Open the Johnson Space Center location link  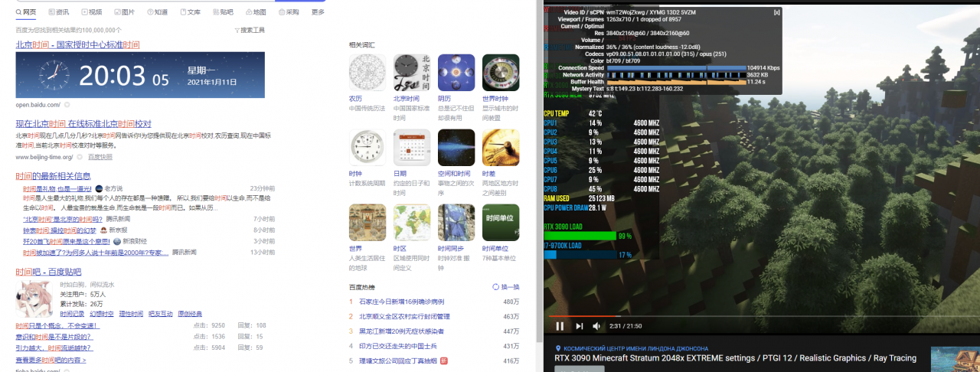632,348
